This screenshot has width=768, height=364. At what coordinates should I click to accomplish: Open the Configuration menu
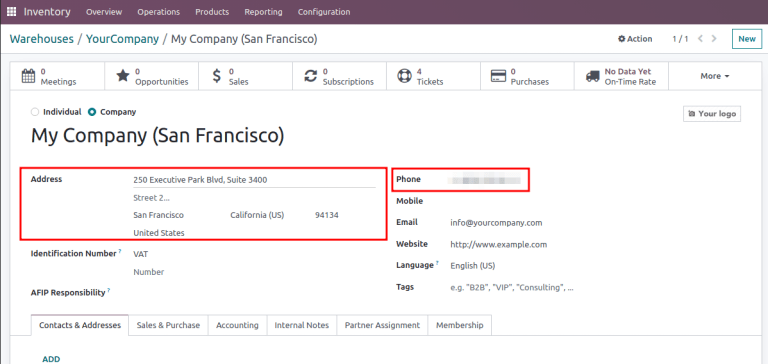324,12
